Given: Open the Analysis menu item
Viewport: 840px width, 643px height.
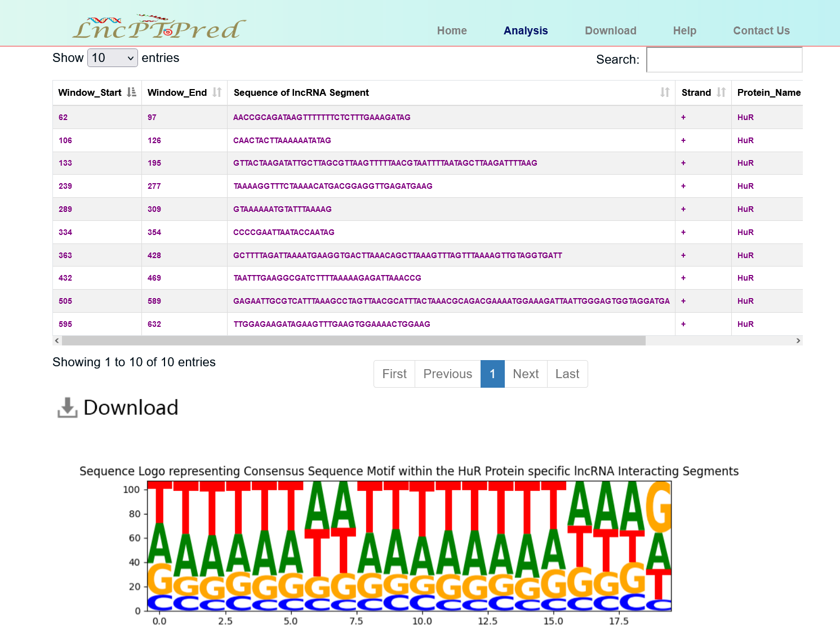Looking at the screenshot, I should coord(526,30).
